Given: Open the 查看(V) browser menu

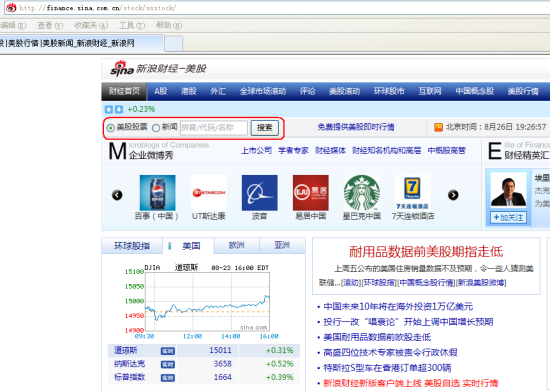Looking at the screenshot, I should click(50, 25).
